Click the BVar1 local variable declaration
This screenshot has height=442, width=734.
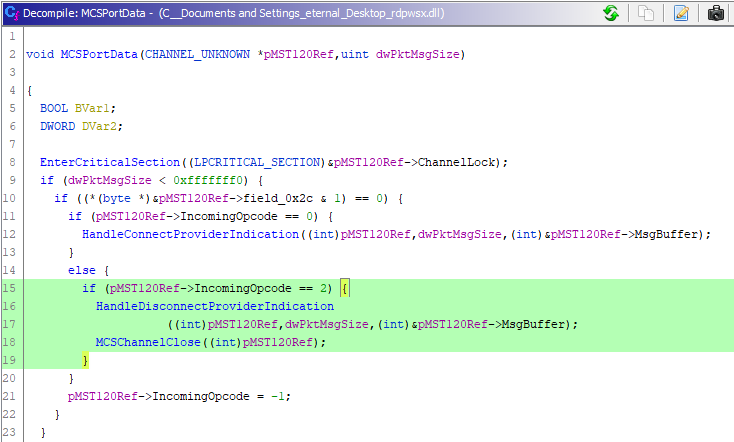(x=92, y=108)
